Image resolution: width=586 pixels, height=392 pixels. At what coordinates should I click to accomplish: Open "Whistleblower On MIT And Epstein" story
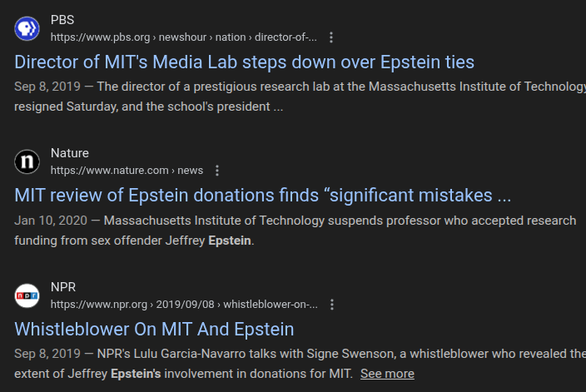pos(154,329)
